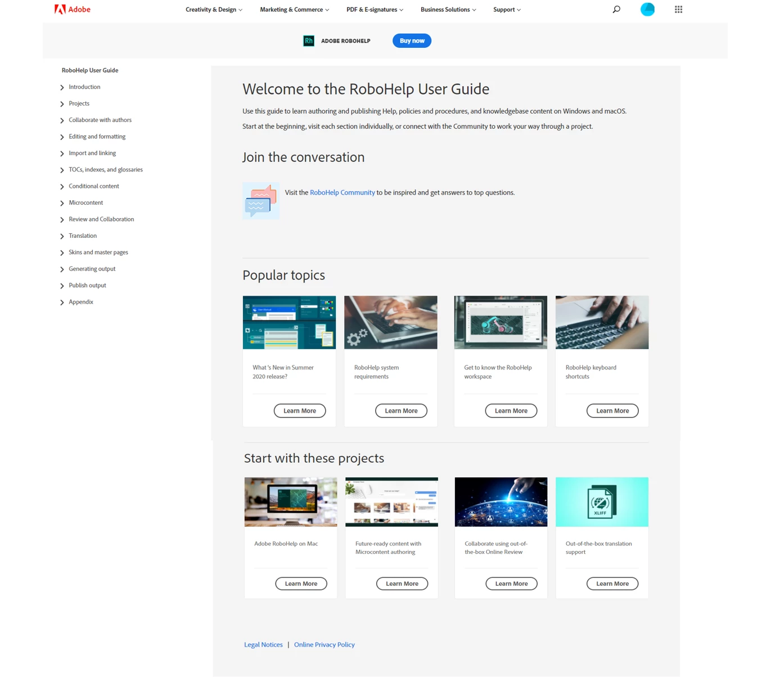
Task: Open RoboHelp system requirements thumbnail
Action: (390, 322)
